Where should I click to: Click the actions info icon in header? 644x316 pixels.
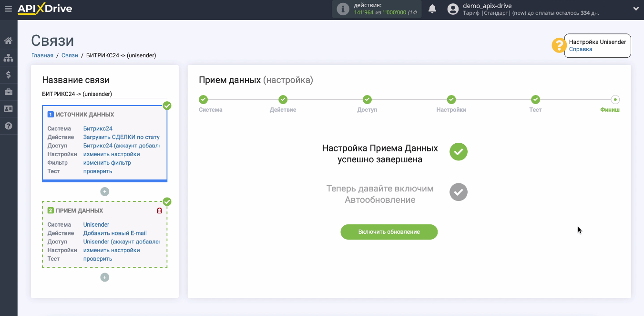pos(343,9)
